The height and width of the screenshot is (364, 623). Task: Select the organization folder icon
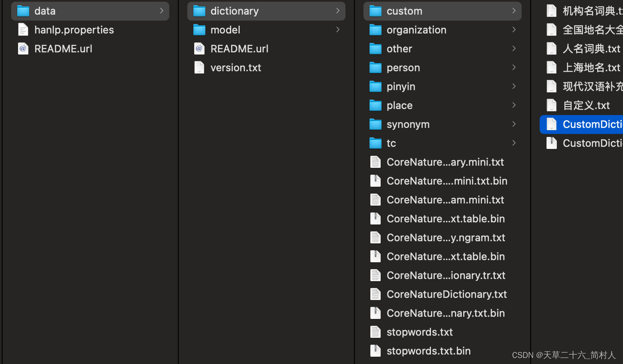(375, 30)
